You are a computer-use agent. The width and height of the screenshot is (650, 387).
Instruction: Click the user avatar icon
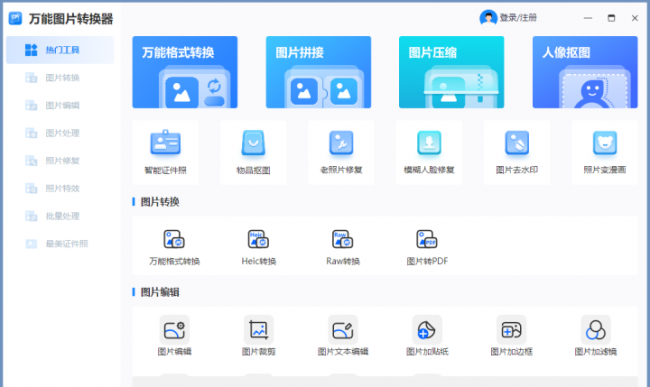pos(488,18)
